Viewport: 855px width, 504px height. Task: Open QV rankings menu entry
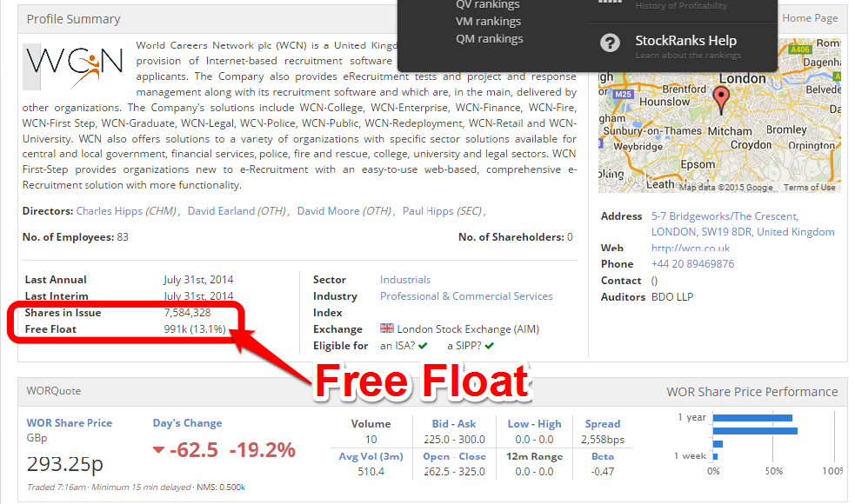[x=487, y=5]
